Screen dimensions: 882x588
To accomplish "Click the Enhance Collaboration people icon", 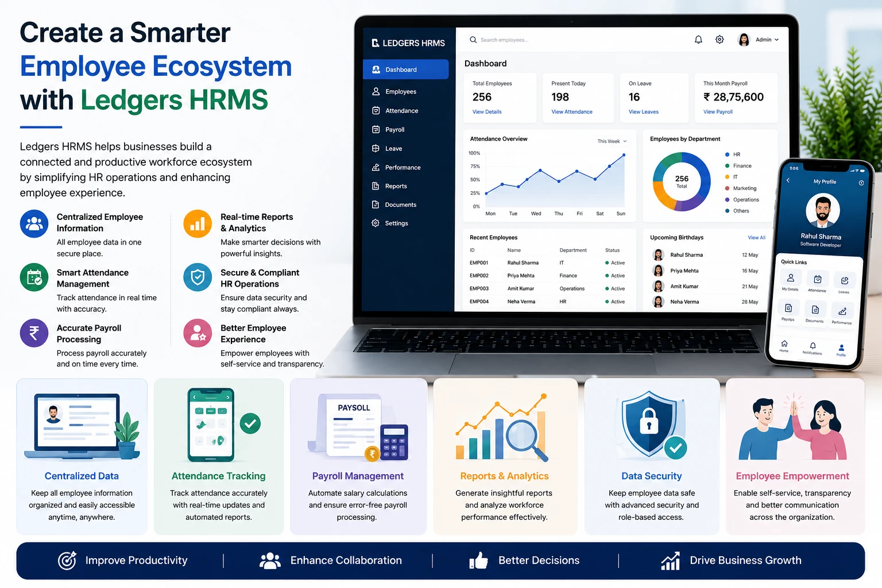I will [270, 560].
